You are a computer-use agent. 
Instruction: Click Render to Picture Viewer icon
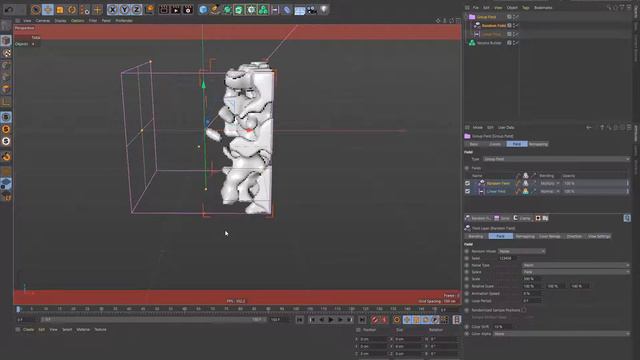point(176,9)
